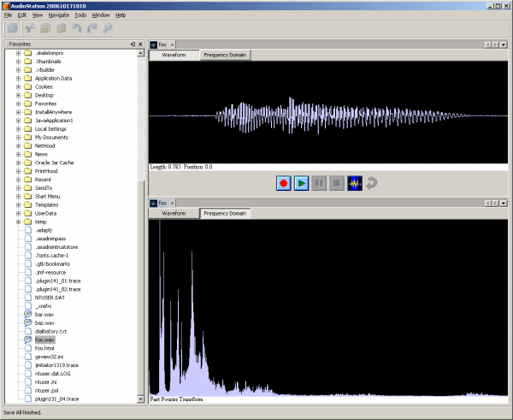The image size is (513, 420).
Task: Click the Pause playback button
Action: click(319, 182)
